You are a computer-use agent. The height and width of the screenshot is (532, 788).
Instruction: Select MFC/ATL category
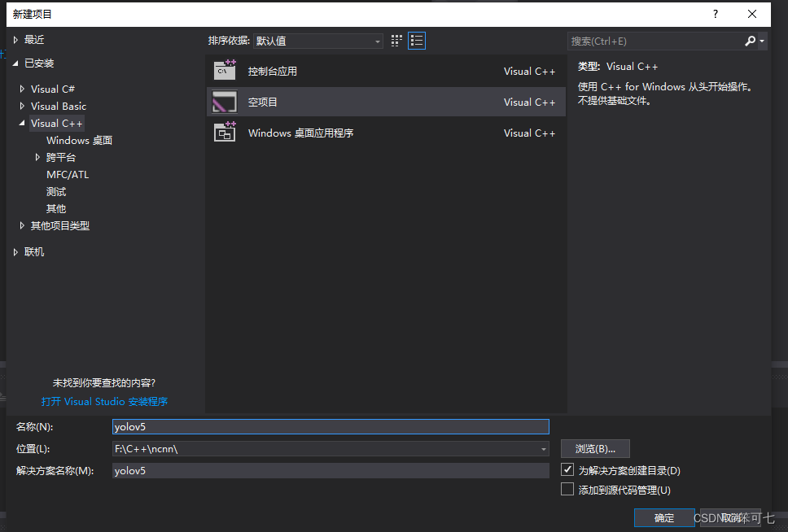[x=68, y=174]
